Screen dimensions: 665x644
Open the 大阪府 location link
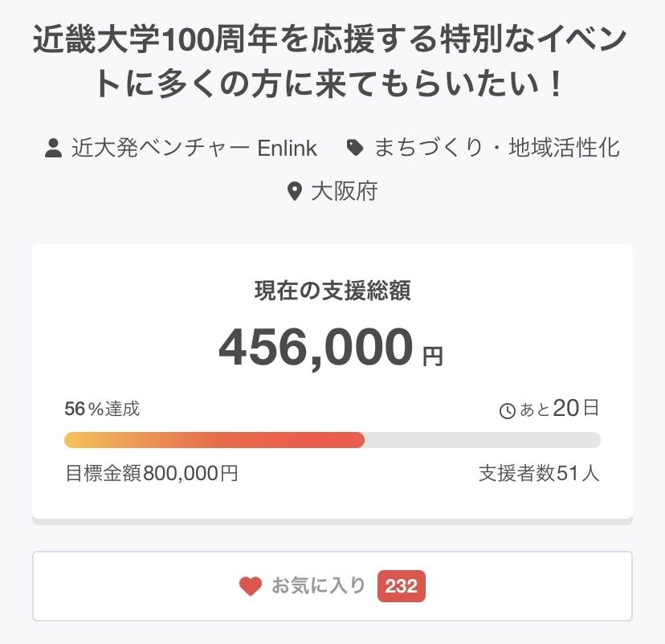click(344, 192)
